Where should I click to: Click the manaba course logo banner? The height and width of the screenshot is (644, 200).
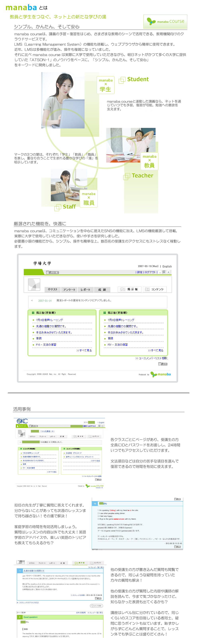click(x=165, y=22)
